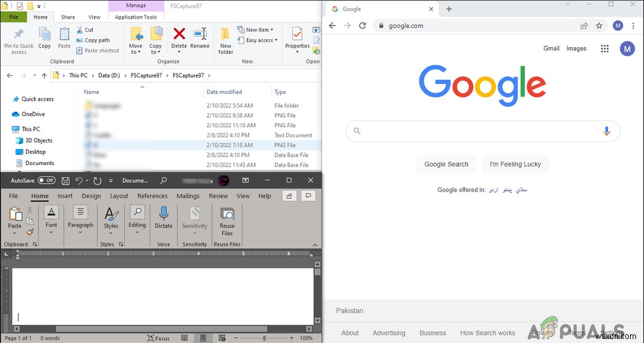The image size is (644, 343).
Task: Open the Advertising link in Google footer
Action: point(389,333)
